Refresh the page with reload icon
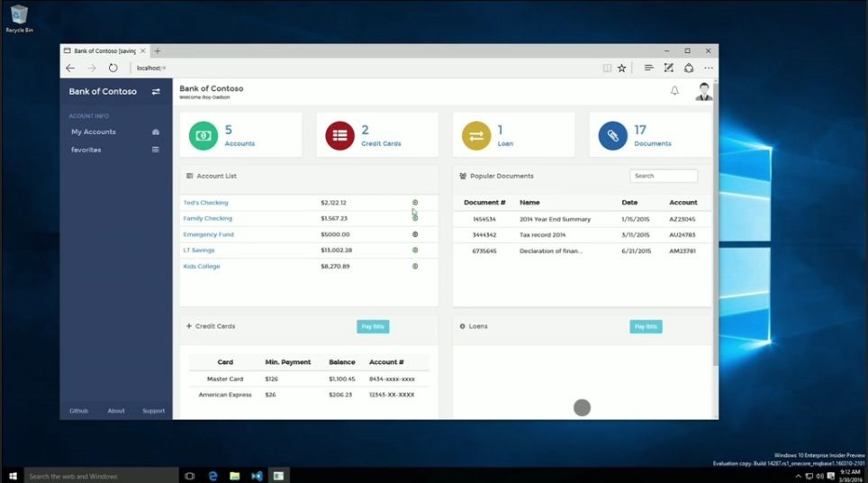 click(113, 68)
